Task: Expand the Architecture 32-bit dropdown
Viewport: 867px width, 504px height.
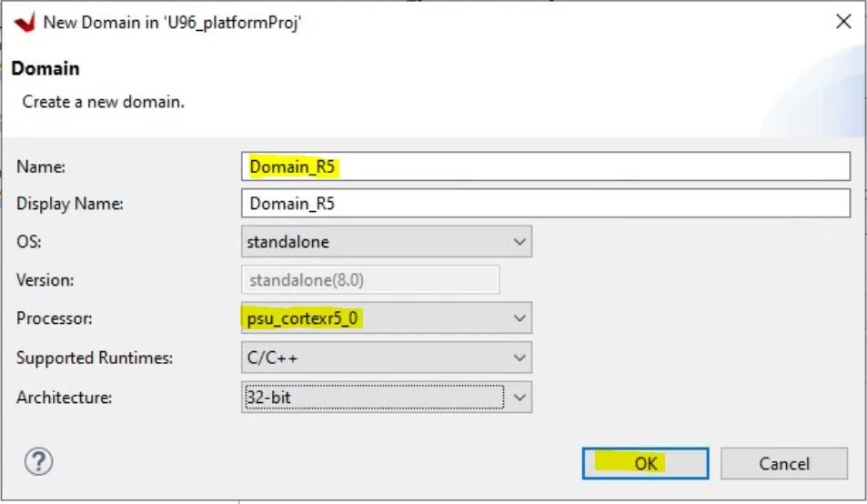Action: pyautogui.click(x=387, y=397)
